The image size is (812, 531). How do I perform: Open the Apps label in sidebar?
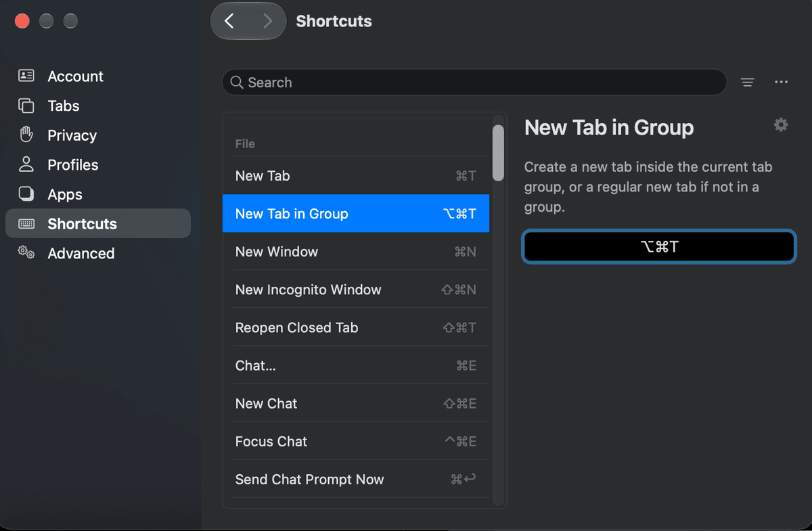click(x=65, y=195)
